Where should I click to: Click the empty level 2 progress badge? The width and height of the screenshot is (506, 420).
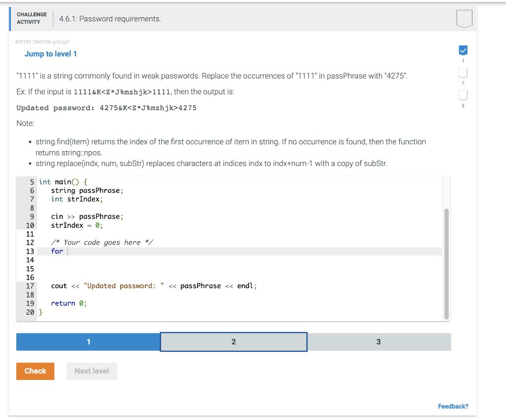[463, 72]
